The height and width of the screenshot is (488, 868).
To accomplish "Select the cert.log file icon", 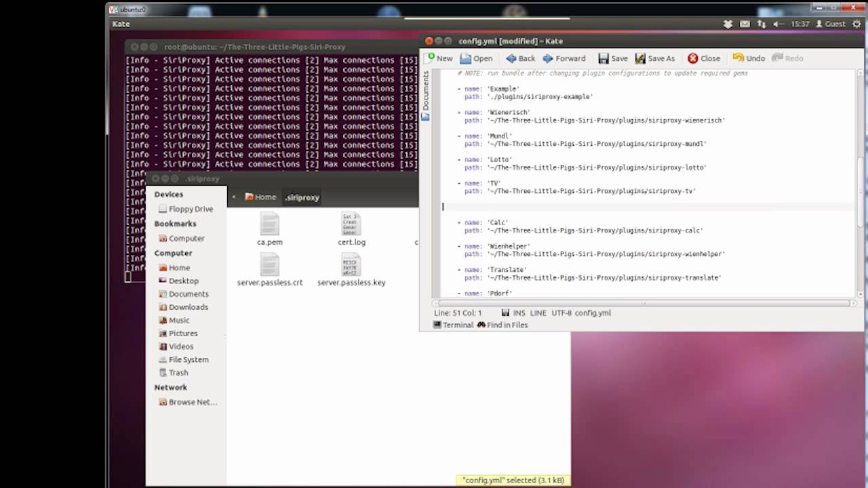I will [351, 224].
